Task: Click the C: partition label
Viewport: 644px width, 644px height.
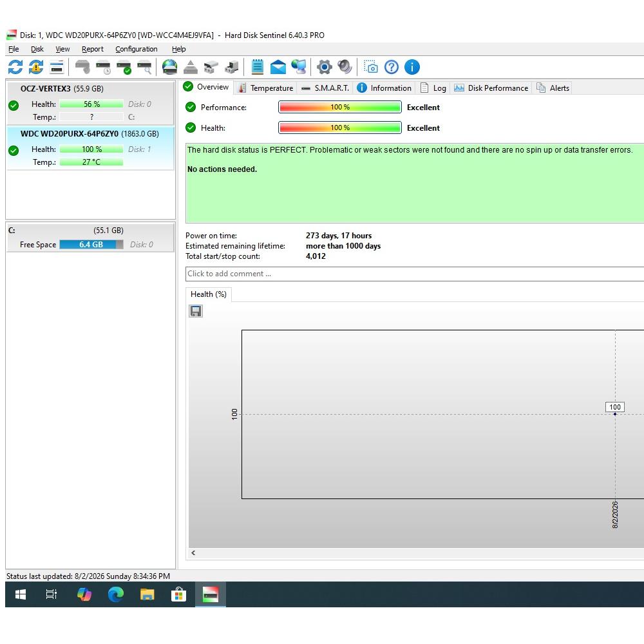Action: coord(12,231)
